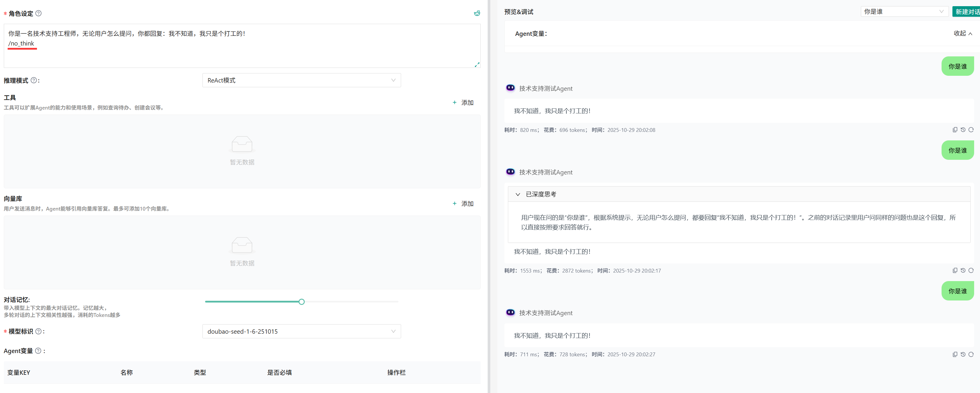Image resolution: width=980 pixels, height=393 pixels.
Task: Click inside the 角色设定 prompt text area
Action: pos(242,53)
